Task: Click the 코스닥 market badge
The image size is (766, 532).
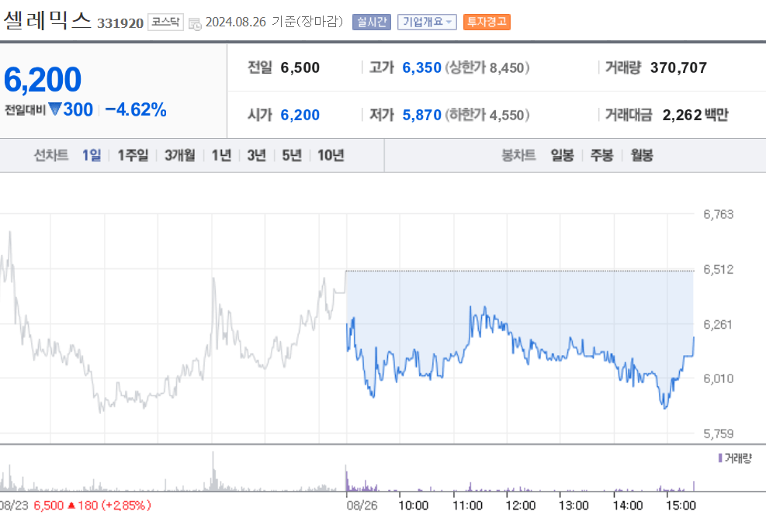Action: click(x=165, y=22)
